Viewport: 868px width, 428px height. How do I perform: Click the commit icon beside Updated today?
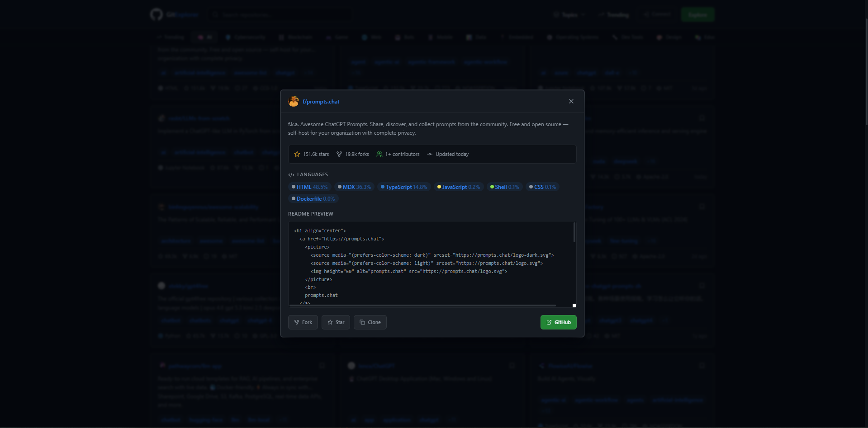point(430,154)
